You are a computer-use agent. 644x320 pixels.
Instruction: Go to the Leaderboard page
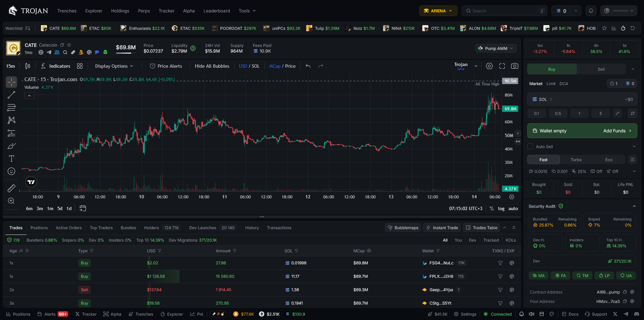[x=217, y=11]
